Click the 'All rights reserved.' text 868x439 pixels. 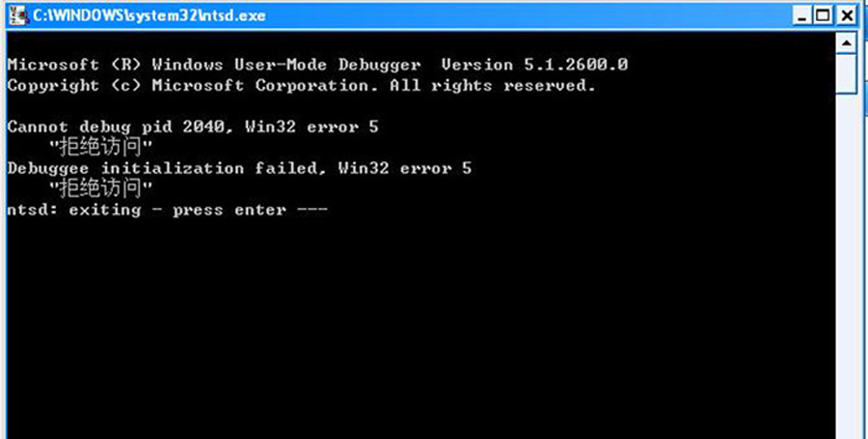(492, 86)
